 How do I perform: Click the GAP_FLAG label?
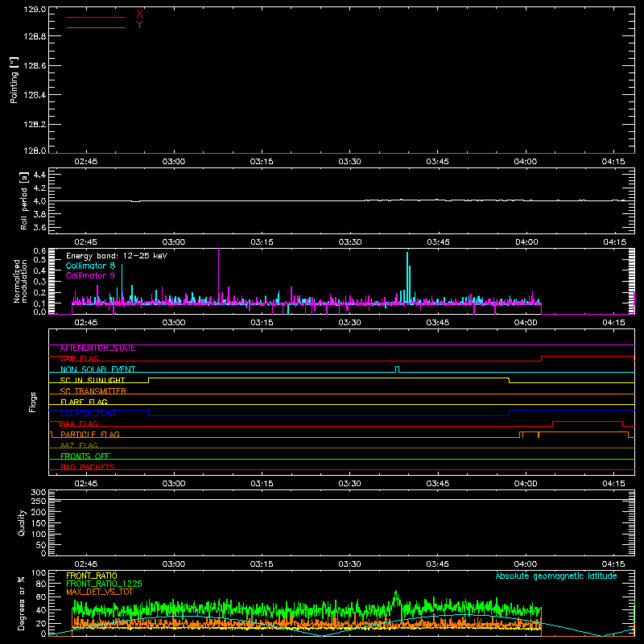pos(79,359)
